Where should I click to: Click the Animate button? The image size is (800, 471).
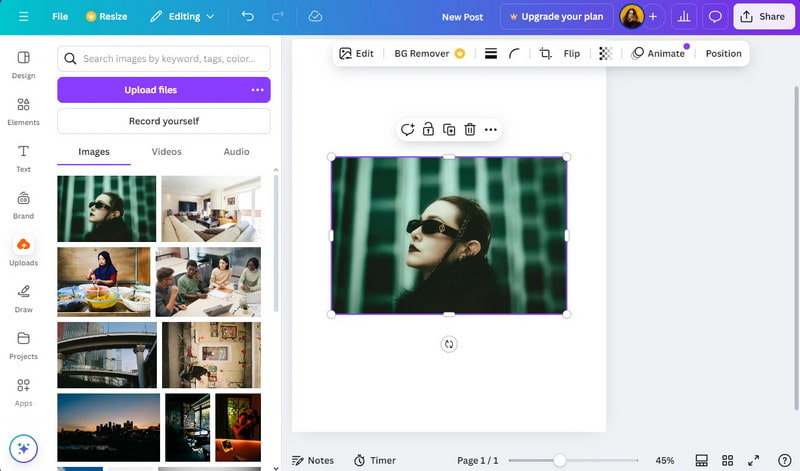tap(658, 54)
